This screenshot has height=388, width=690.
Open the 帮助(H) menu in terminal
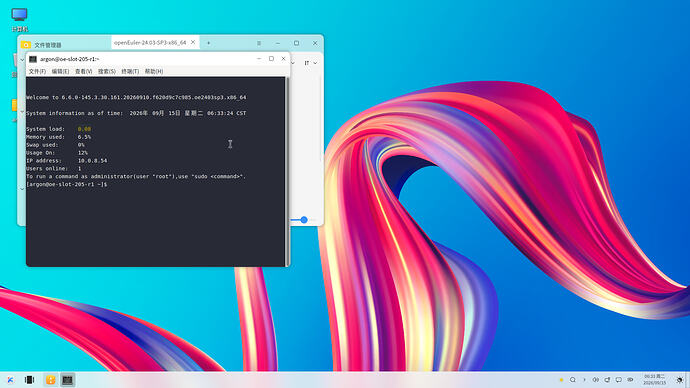(154, 71)
